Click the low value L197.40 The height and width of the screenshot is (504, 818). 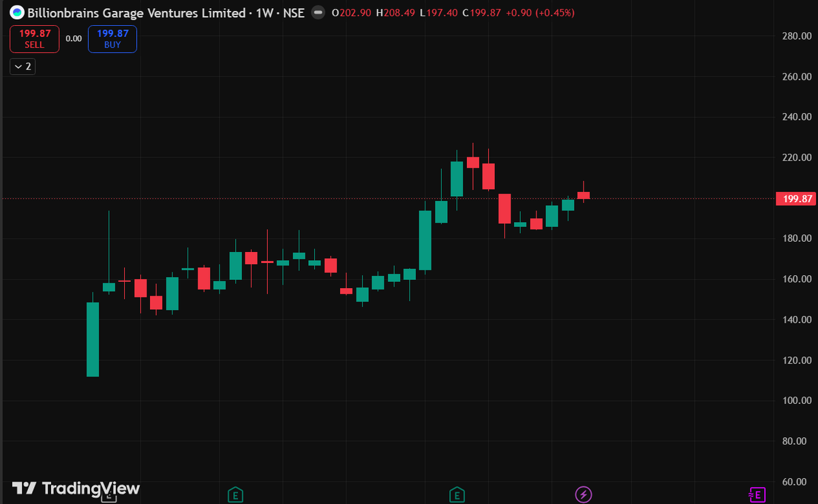click(x=438, y=12)
